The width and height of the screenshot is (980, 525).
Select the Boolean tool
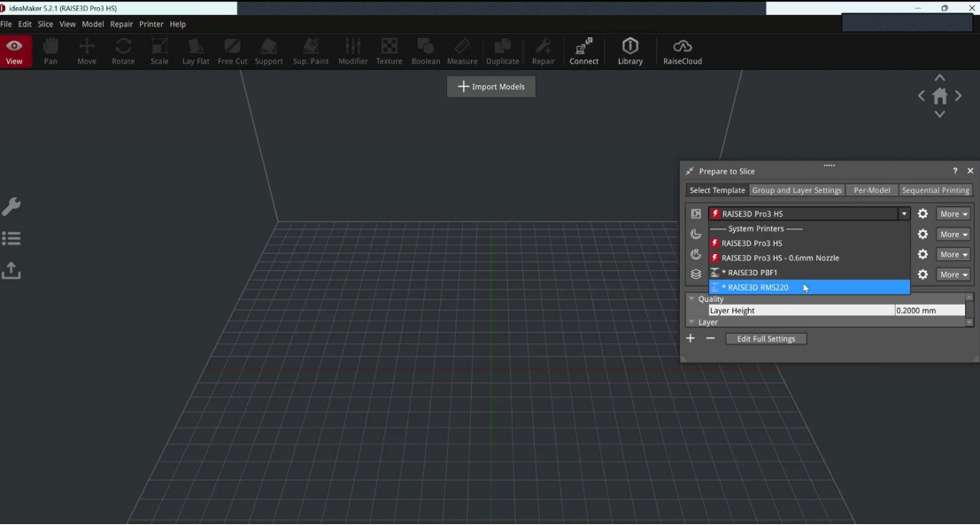[426, 51]
